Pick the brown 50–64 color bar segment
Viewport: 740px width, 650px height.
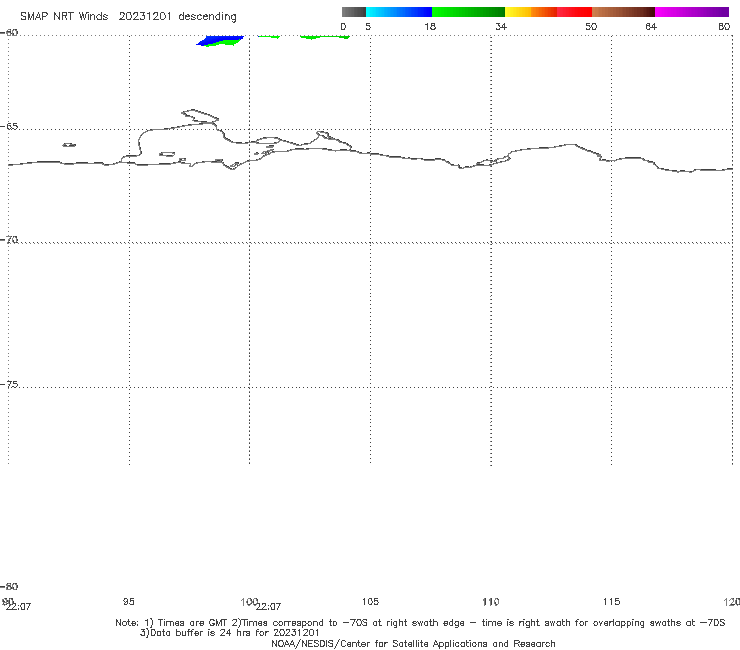tap(623, 12)
